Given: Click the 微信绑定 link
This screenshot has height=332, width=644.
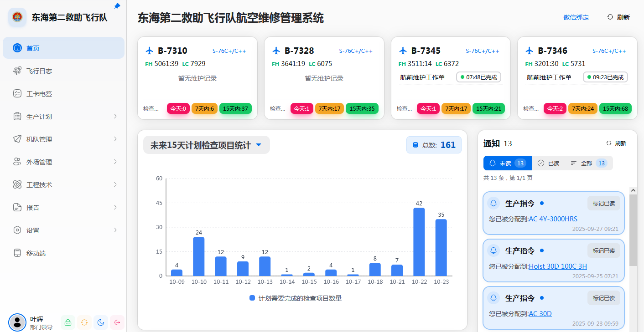Looking at the screenshot, I should (x=576, y=17).
